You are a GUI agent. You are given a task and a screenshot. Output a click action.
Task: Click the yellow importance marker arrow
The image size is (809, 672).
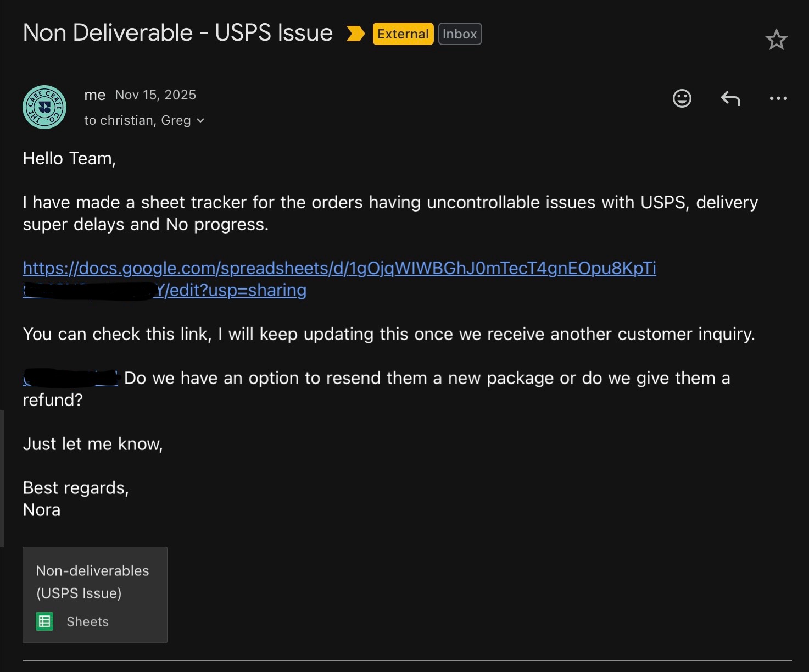click(x=355, y=34)
